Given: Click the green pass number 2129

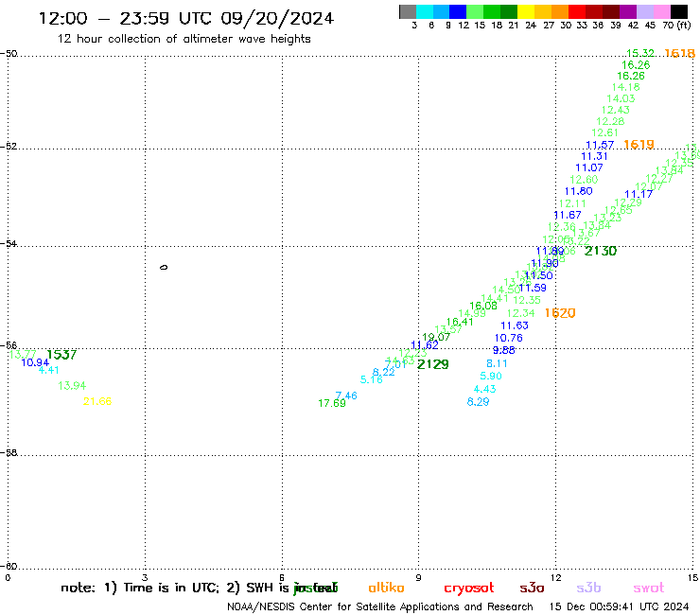Looking at the screenshot, I should click(432, 364).
